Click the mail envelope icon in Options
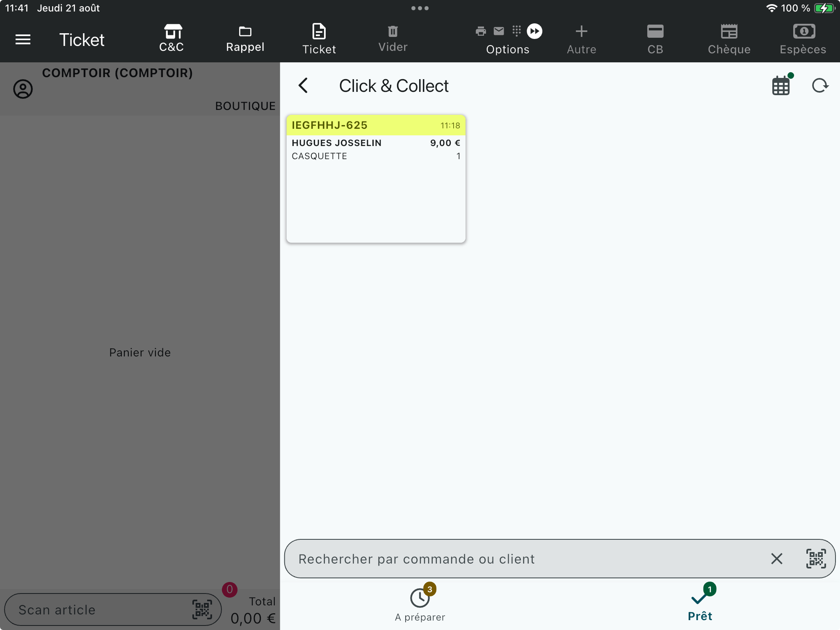840x630 pixels. click(499, 31)
